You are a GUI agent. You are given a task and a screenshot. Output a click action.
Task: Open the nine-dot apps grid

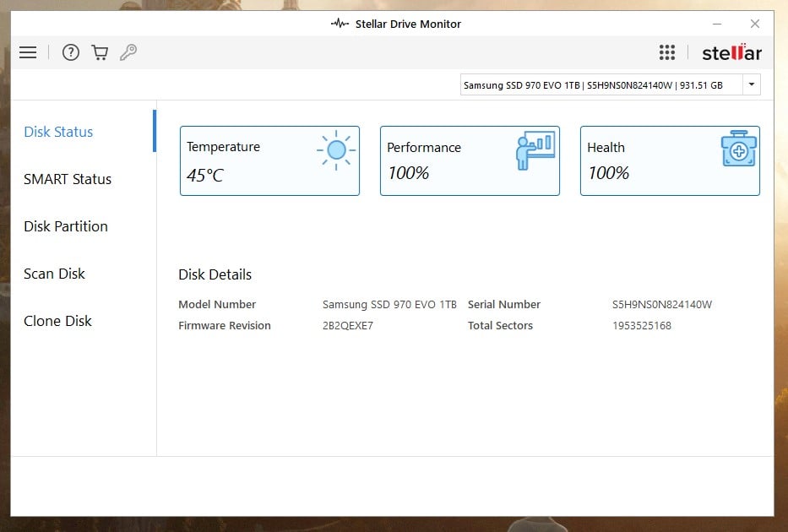pos(667,52)
